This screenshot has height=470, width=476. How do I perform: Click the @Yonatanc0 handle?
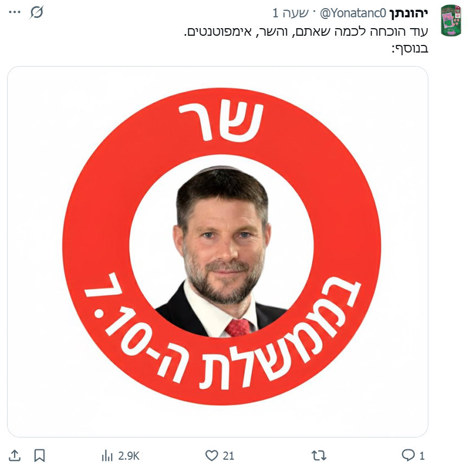click(x=354, y=13)
